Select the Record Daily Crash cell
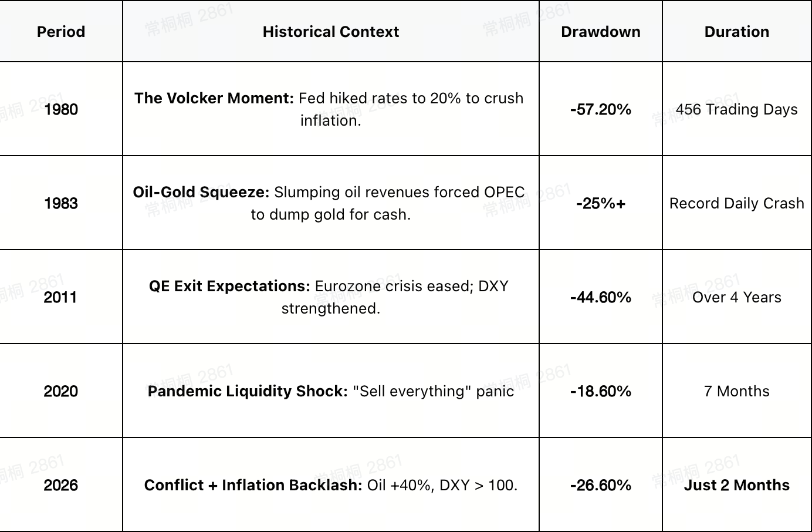The width and height of the screenshot is (812, 532). [x=737, y=203]
